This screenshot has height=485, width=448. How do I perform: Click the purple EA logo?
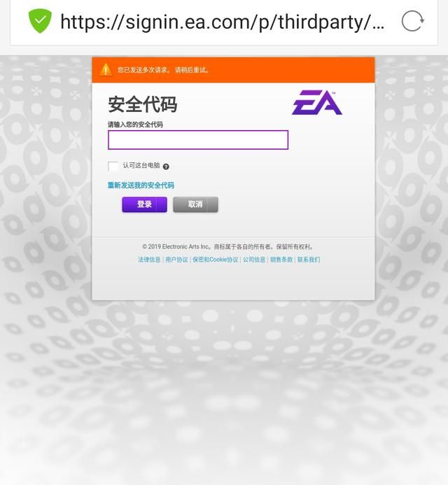click(317, 102)
